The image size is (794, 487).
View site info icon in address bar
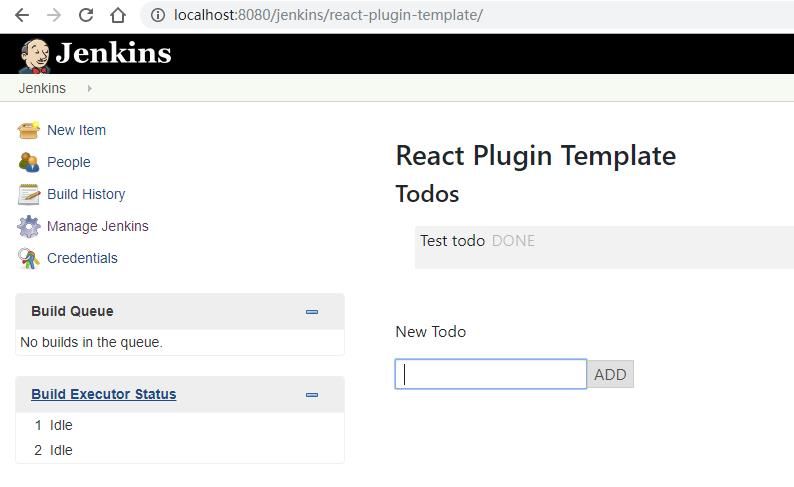pyautogui.click(x=158, y=15)
